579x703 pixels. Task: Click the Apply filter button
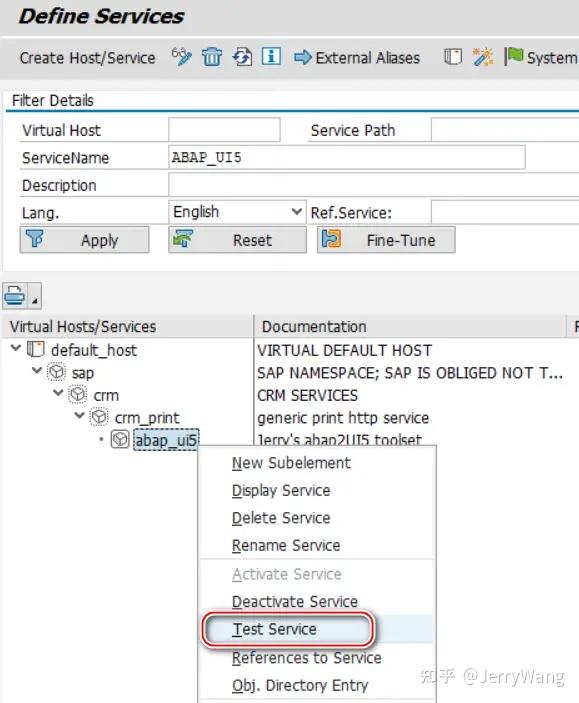click(84, 240)
